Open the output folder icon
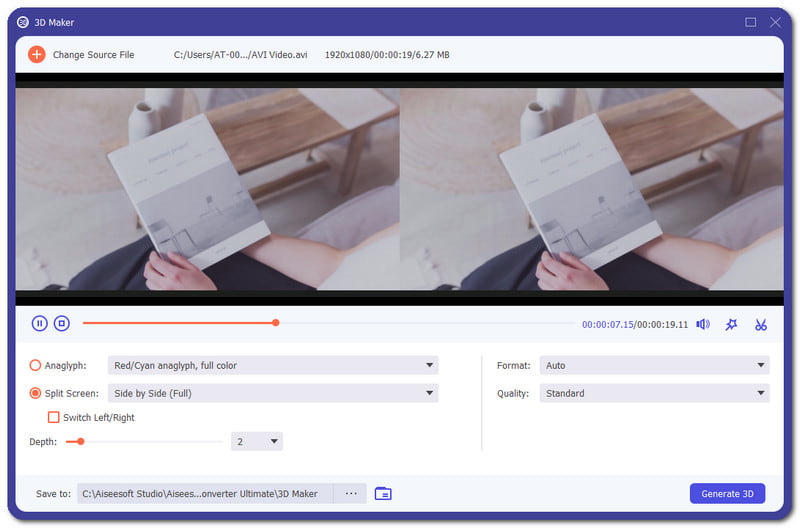This screenshot has height=528, width=800. pyautogui.click(x=383, y=493)
